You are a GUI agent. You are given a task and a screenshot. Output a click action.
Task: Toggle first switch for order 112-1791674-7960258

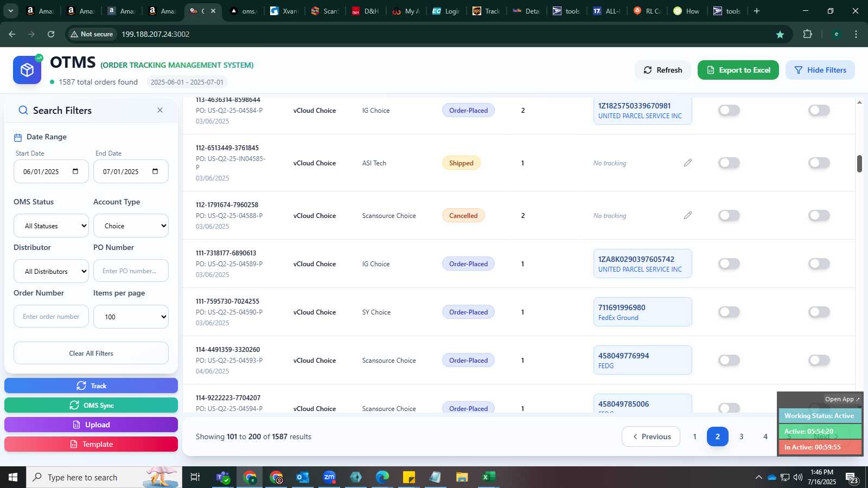[729, 215]
